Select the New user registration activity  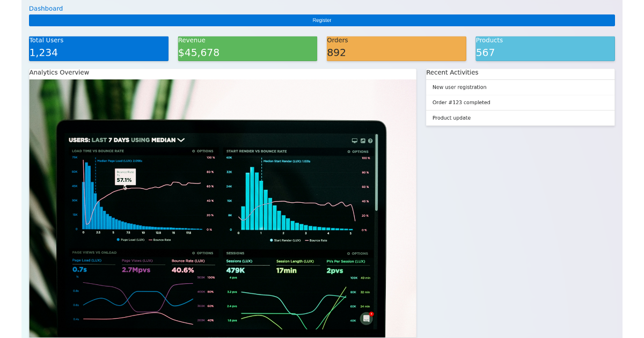(x=459, y=87)
